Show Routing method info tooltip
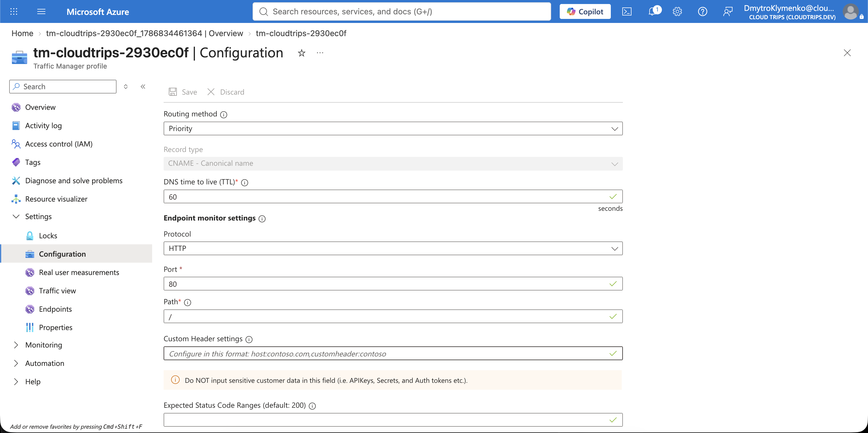Viewport: 868px width, 433px height. click(x=224, y=114)
